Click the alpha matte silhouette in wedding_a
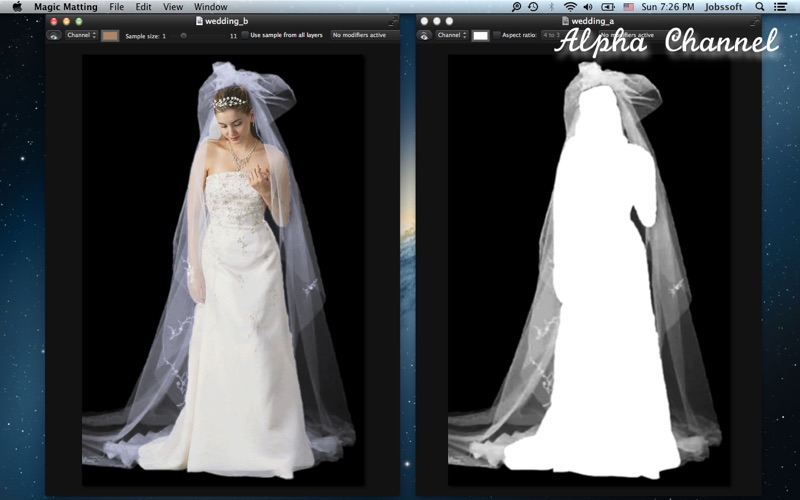This screenshot has height=500, width=800. [589, 270]
